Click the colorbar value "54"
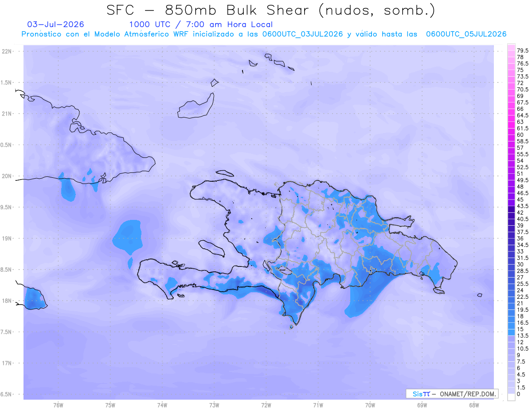Screen dimensions: 532x411 520,160
